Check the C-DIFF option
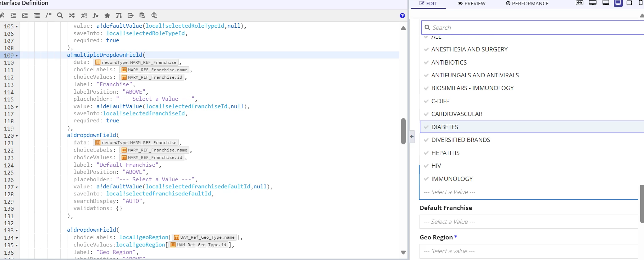Image resolution: width=644 pixels, height=260 pixels. pos(532,101)
